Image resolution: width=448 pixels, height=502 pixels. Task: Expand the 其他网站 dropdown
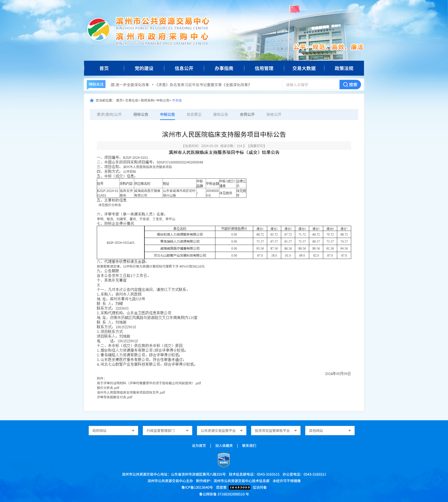pos(330,431)
